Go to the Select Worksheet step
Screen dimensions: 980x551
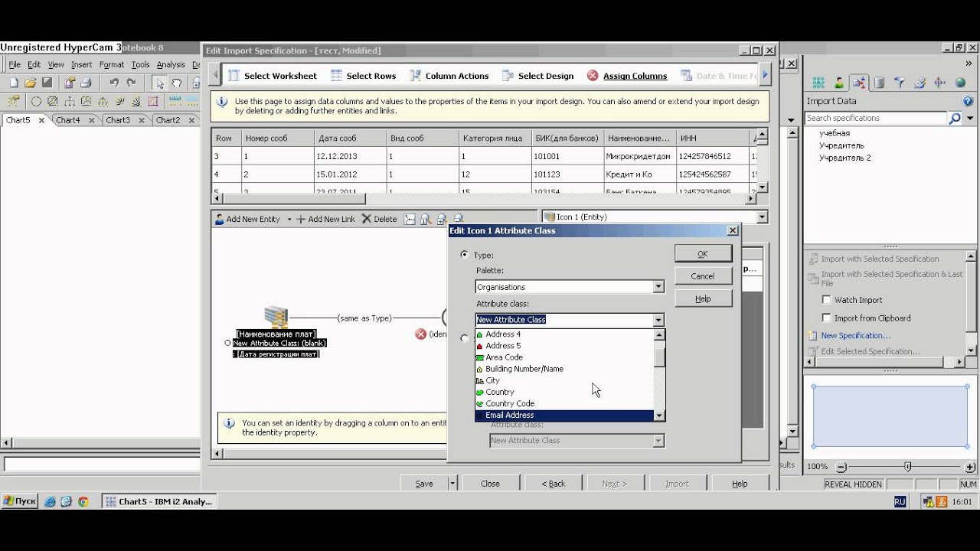pos(273,76)
